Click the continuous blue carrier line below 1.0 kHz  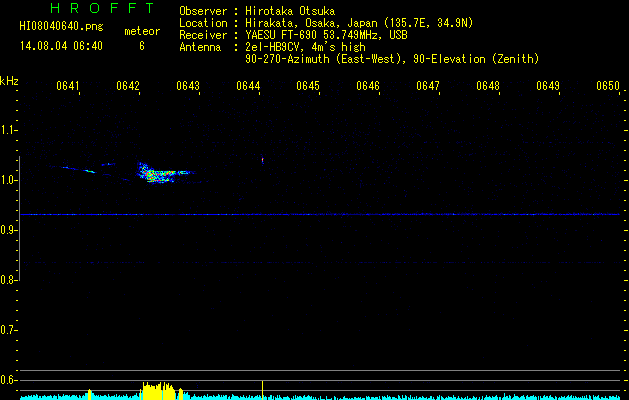(320, 215)
